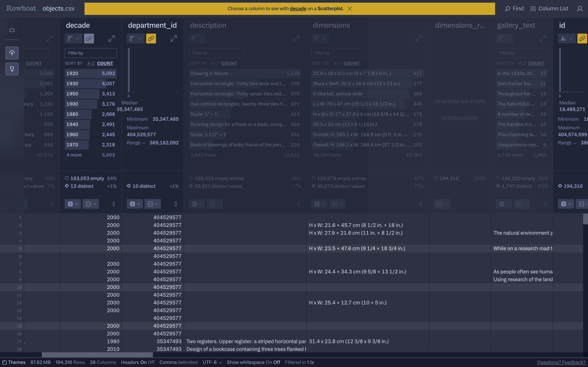Screen dimensions: 588x367
Task: Turn Show whitespace On
Action: 269,362
